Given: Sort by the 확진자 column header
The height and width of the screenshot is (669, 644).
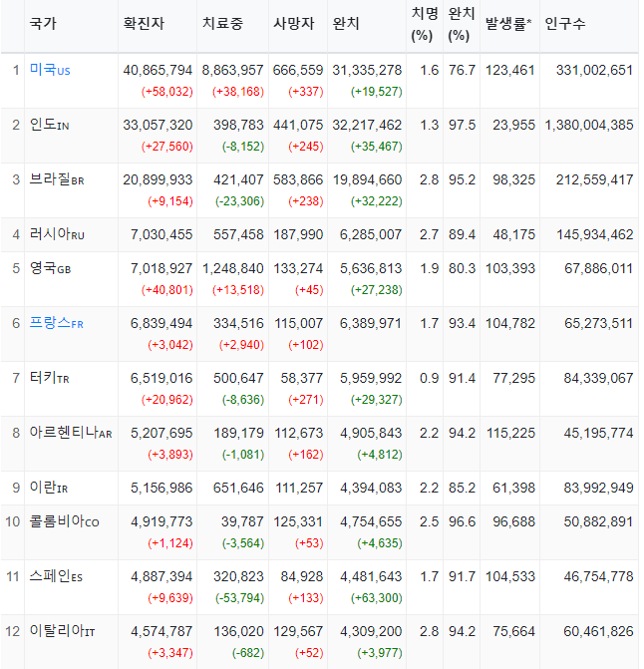Looking at the screenshot, I should [144, 24].
